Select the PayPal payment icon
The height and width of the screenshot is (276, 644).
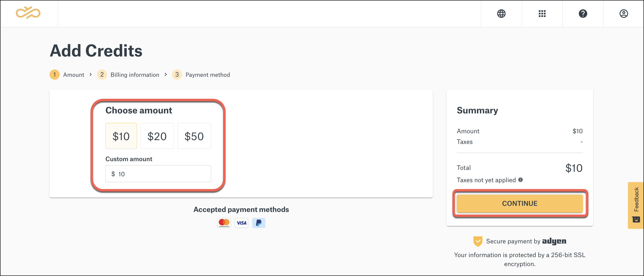(x=259, y=223)
